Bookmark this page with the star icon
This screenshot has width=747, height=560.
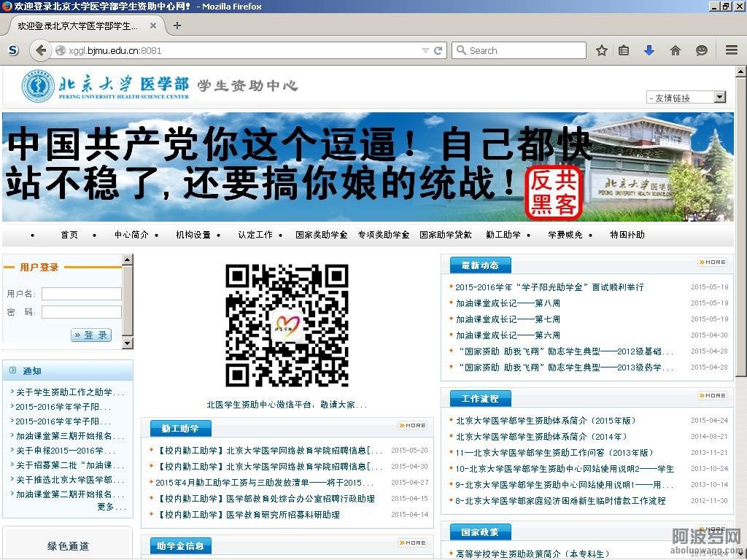tap(602, 50)
